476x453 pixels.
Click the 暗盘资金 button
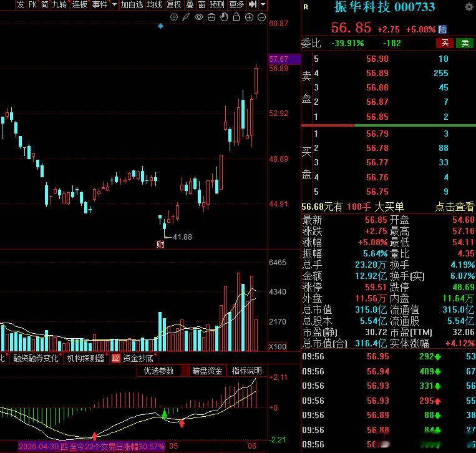point(207,371)
